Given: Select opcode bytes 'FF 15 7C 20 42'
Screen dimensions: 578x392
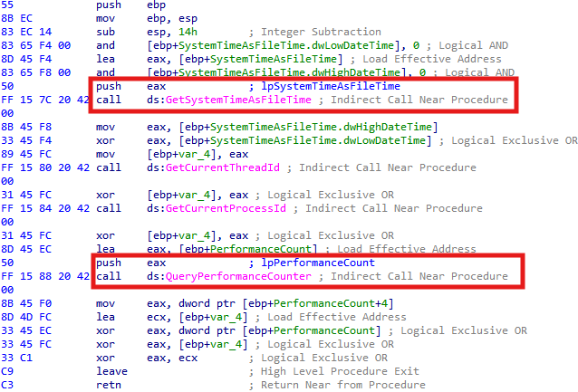Looking at the screenshot, I should (x=45, y=100).
